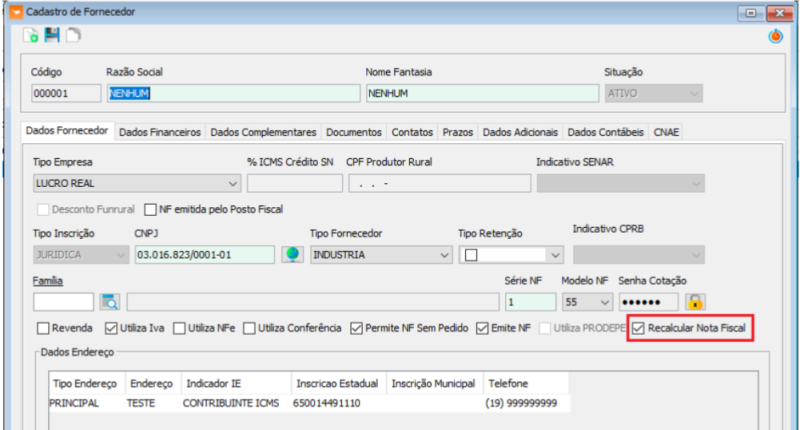Toggle the Recalcular Nota Fiscal checkbox
Viewport: 800px width, 430px height.
coord(639,328)
